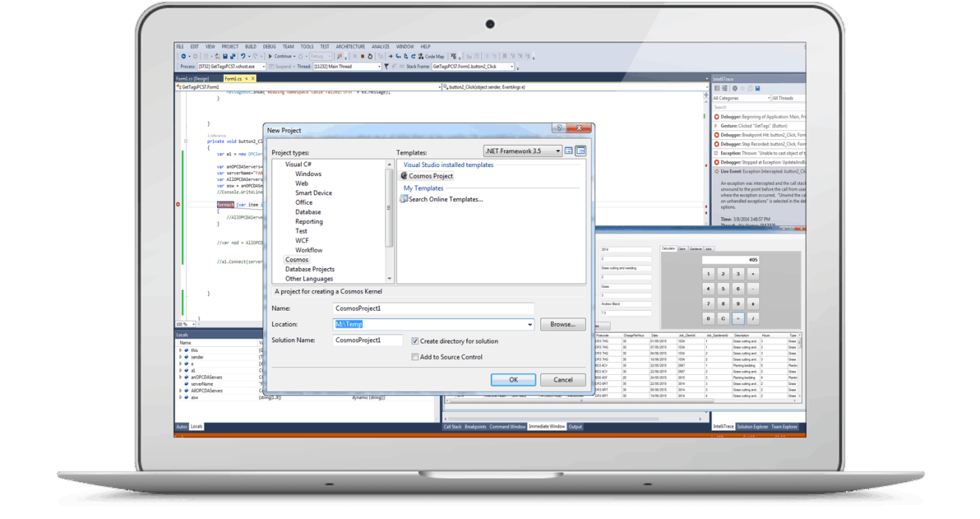
Task: Stop debugging with the red square icon
Action: (x=363, y=56)
